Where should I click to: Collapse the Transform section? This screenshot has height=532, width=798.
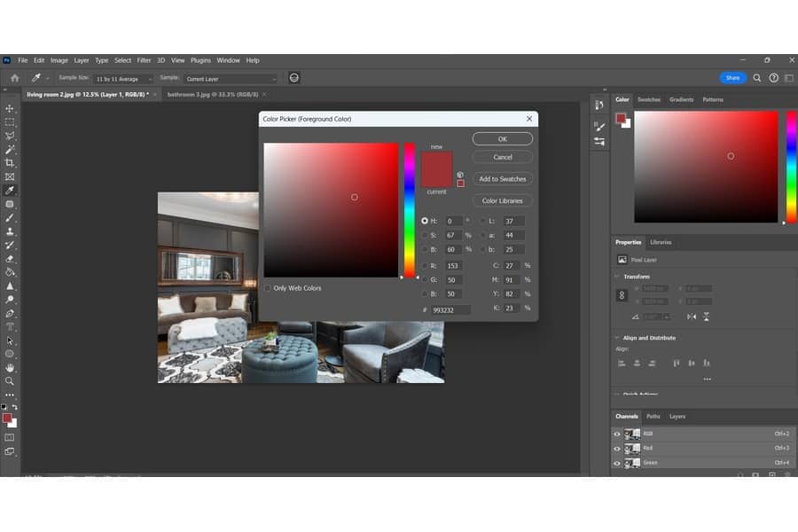[x=617, y=277]
